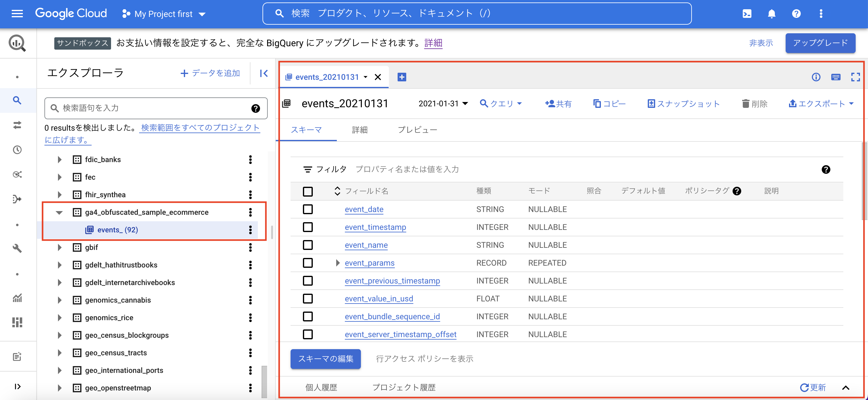Open Monitoring chart sidebar icon
The image size is (868, 400).
tap(17, 298)
